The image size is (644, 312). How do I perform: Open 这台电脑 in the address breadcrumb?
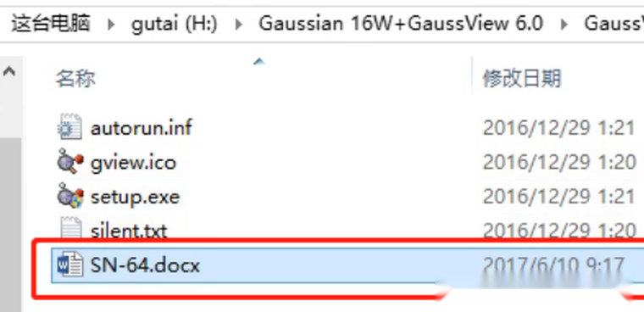coord(50,23)
